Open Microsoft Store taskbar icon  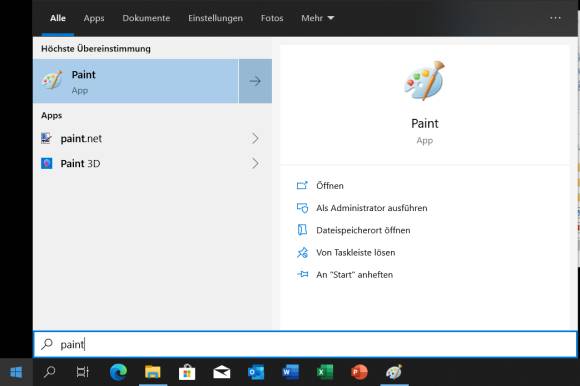point(187,372)
